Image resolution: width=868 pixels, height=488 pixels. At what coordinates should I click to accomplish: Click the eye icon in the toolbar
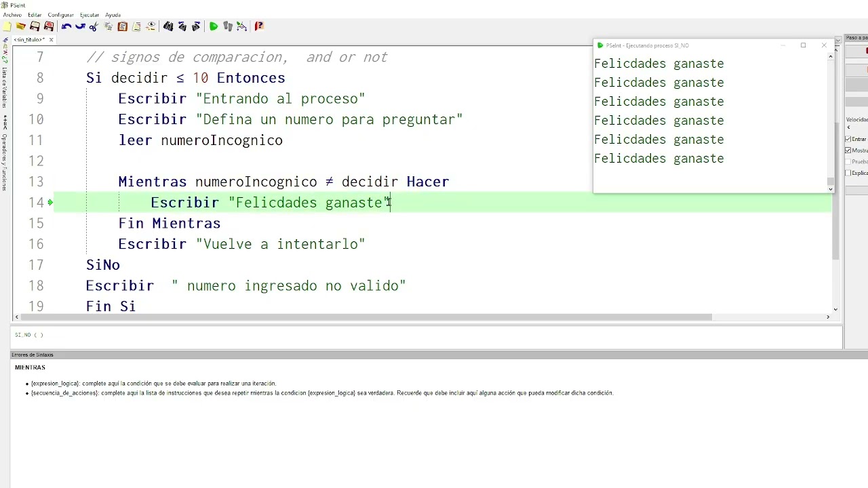tap(151, 26)
